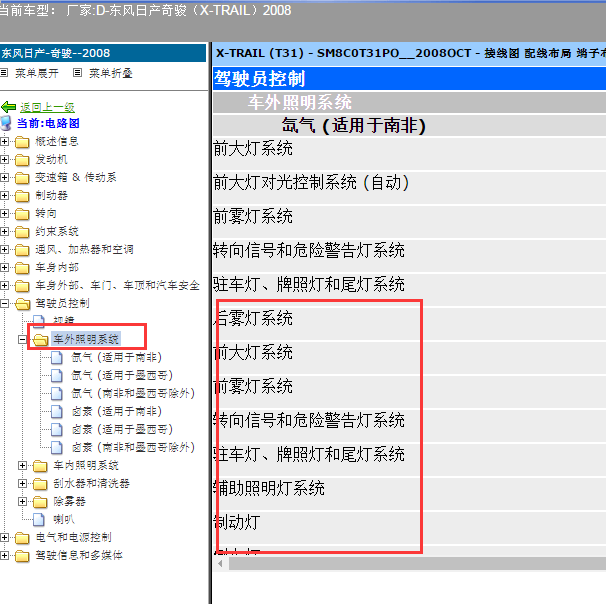Screen dimensions: 606x604
Task: Collapse the 驾驶员控制 tree node
Action: click(4, 303)
